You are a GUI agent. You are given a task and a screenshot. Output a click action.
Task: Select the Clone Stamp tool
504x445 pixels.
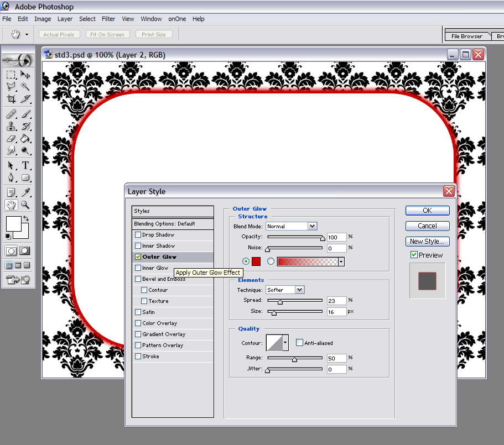(x=11, y=126)
